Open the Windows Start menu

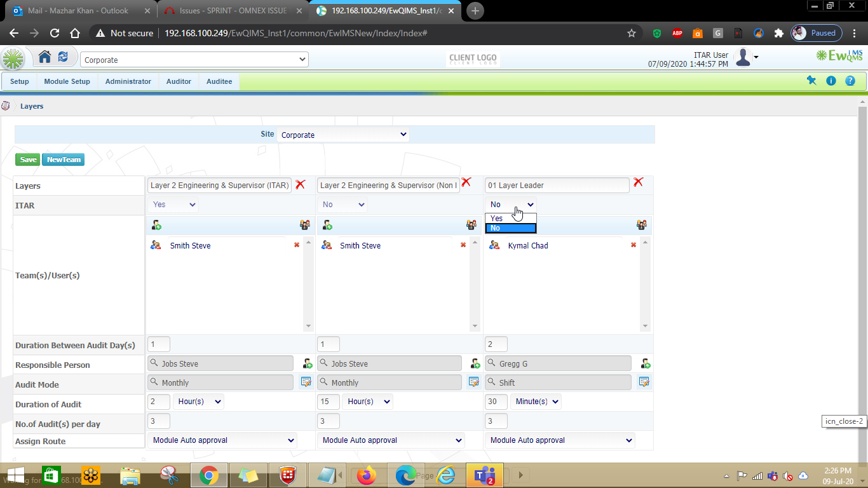tap(15, 475)
